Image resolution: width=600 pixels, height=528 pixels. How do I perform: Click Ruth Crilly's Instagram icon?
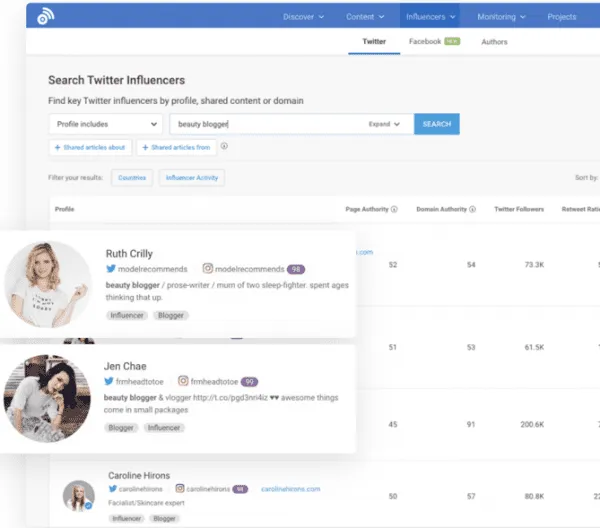[208, 269]
